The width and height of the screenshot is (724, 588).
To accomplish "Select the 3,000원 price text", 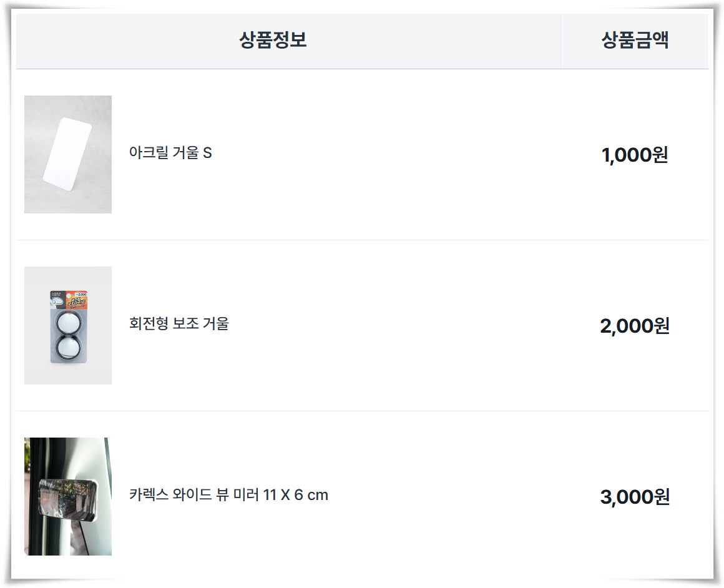I will [x=634, y=496].
